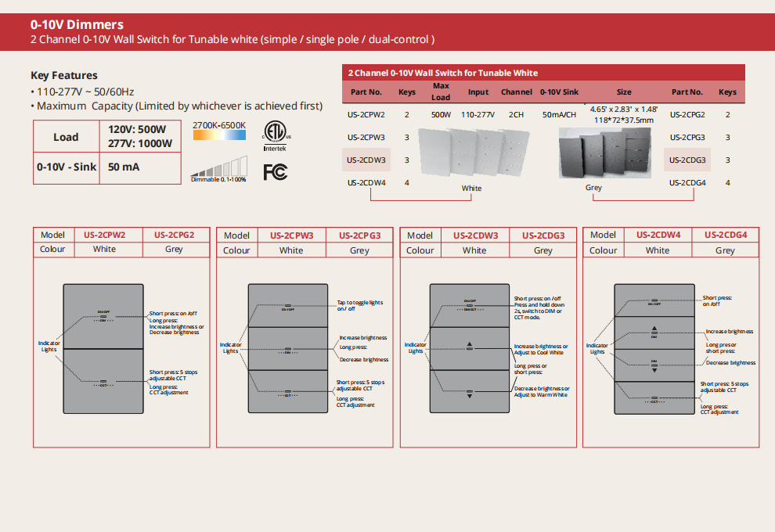Click the up arrow on US-2CDW4 diagram

(x=654, y=329)
